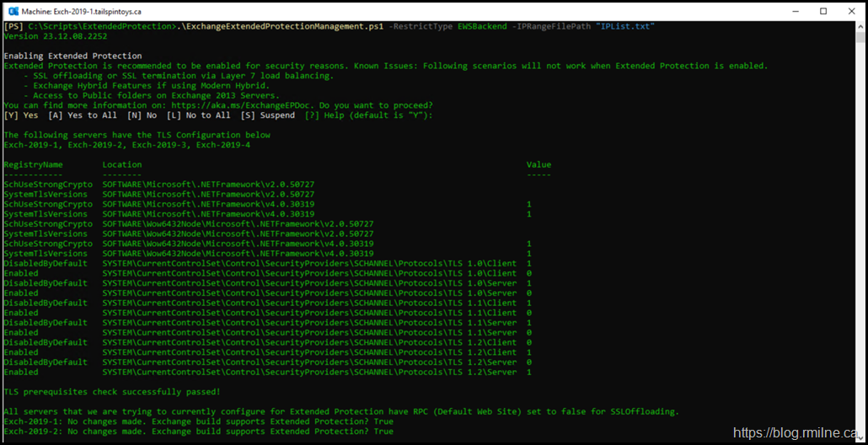Image resolution: width=868 pixels, height=445 pixels.
Task: Click the Exchange shell icon in title bar
Action: pos(12,10)
